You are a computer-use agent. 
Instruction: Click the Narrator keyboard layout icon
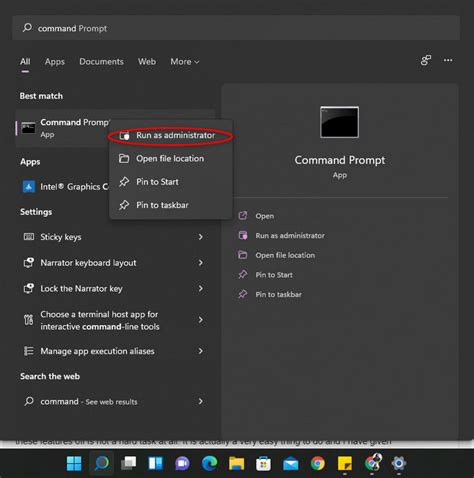click(x=29, y=263)
